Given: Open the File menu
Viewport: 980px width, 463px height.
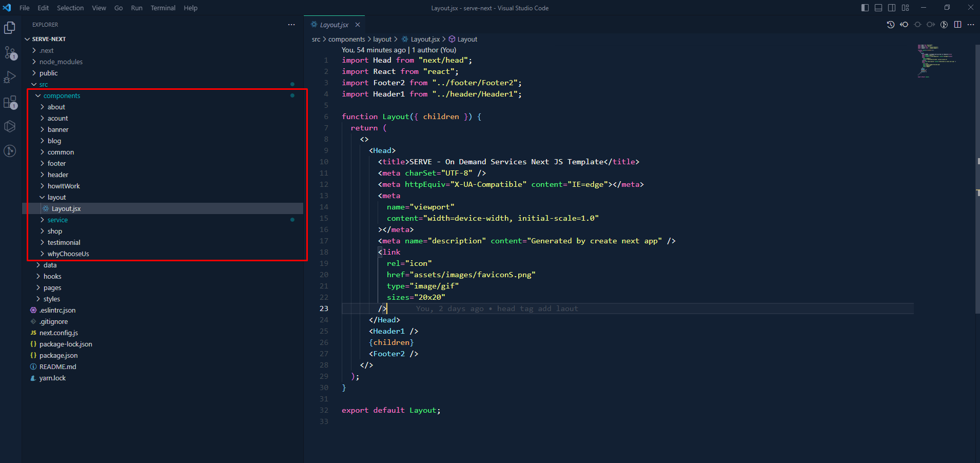Looking at the screenshot, I should point(25,8).
